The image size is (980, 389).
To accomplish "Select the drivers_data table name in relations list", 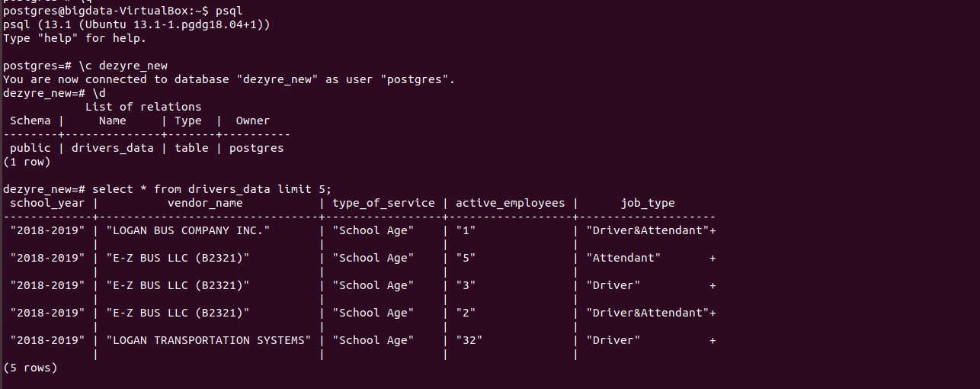I will pos(112,148).
